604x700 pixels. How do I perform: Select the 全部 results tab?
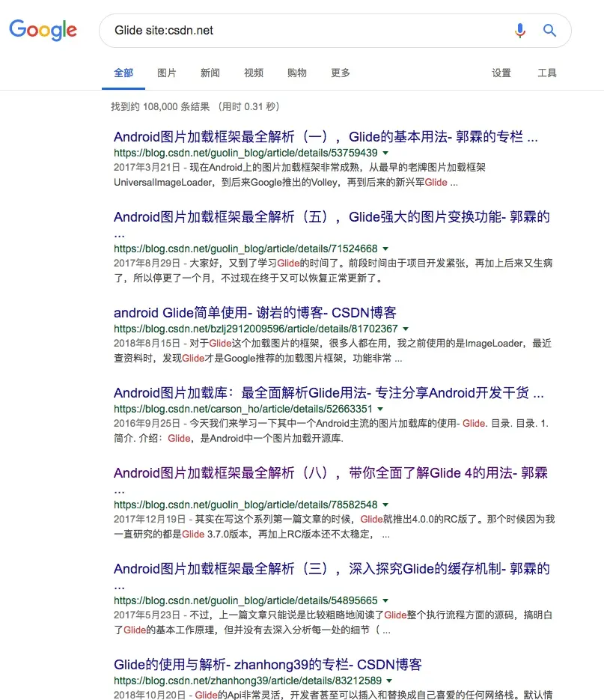click(x=123, y=73)
